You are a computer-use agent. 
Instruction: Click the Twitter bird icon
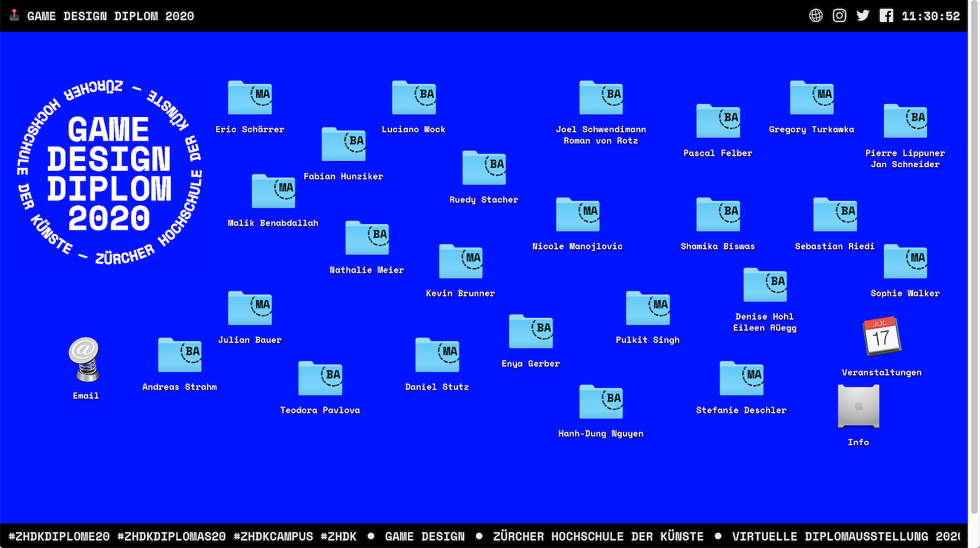pyautogui.click(x=862, y=16)
